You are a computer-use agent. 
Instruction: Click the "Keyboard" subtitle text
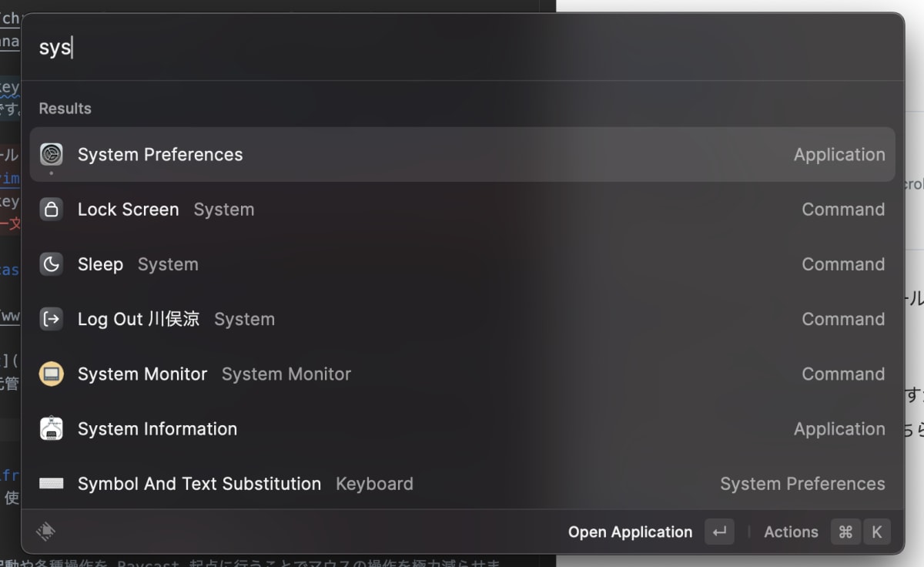tap(374, 484)
